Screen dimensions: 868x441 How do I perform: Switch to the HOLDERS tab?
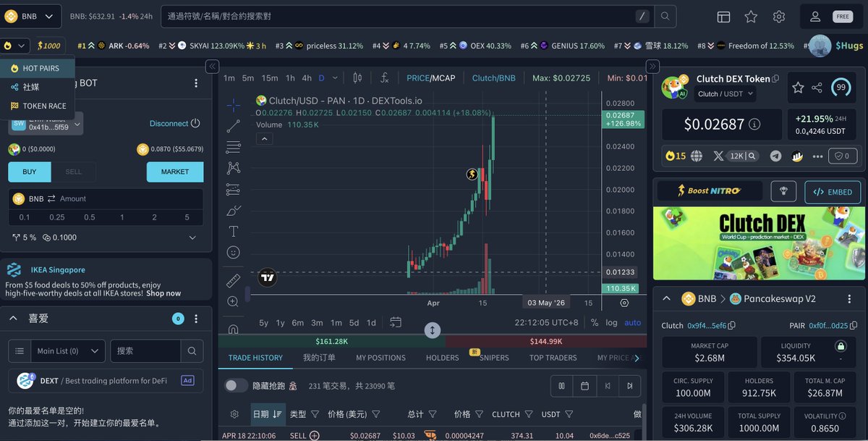(442, 358)
